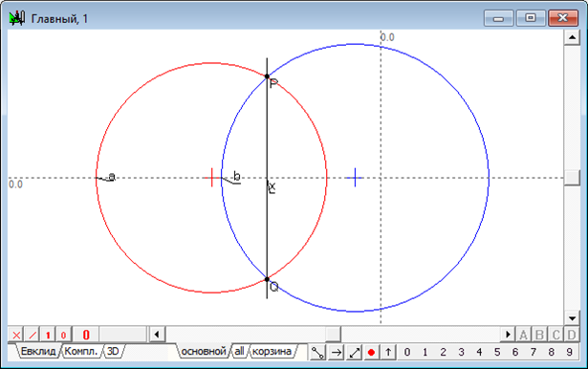The height and width of the screenshot is (369, 588).
Task: Click the blue circle center cross marker
Action: pyautogui.click(x=355, y=178)
